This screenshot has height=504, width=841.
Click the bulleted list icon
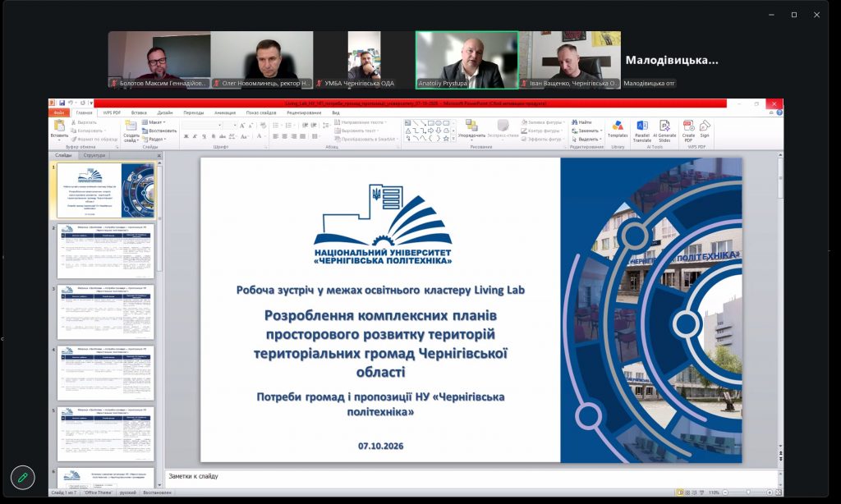pos(277,125)
